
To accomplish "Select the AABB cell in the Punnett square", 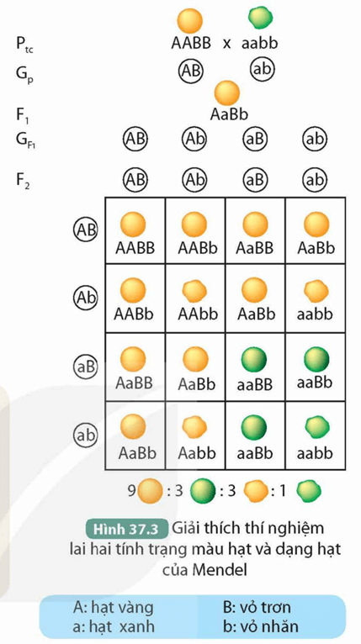I will pyautogui.click(x=135, y=230).
